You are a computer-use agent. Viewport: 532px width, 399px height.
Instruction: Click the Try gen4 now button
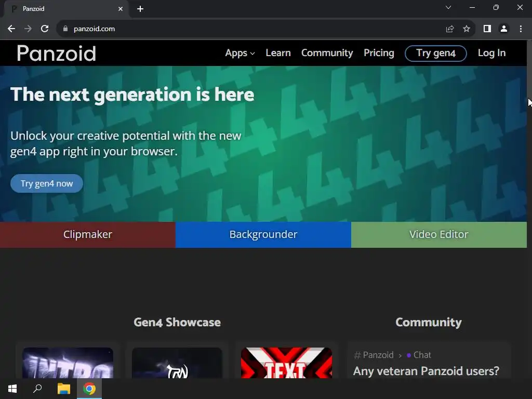pyautogui.click(x=47, y=183)
